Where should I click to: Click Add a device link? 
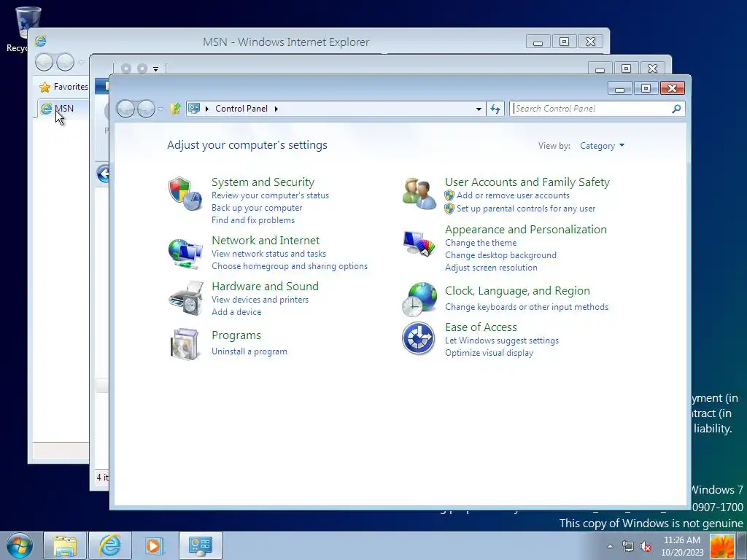[236, 312]
